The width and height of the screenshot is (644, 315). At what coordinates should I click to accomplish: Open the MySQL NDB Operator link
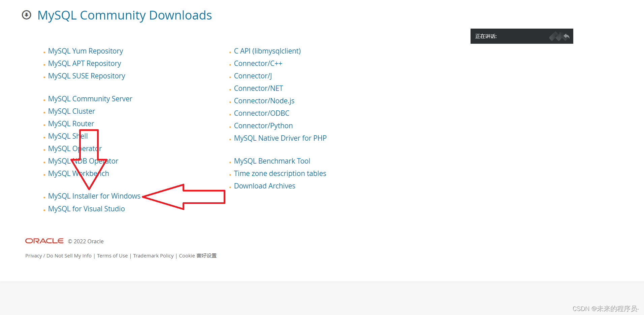(83, 161)
